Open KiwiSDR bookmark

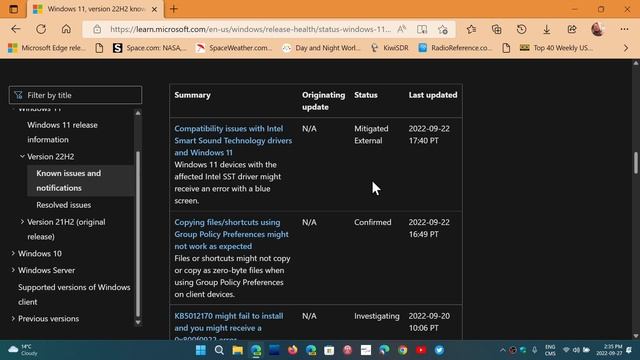click(x=390, y=48)
